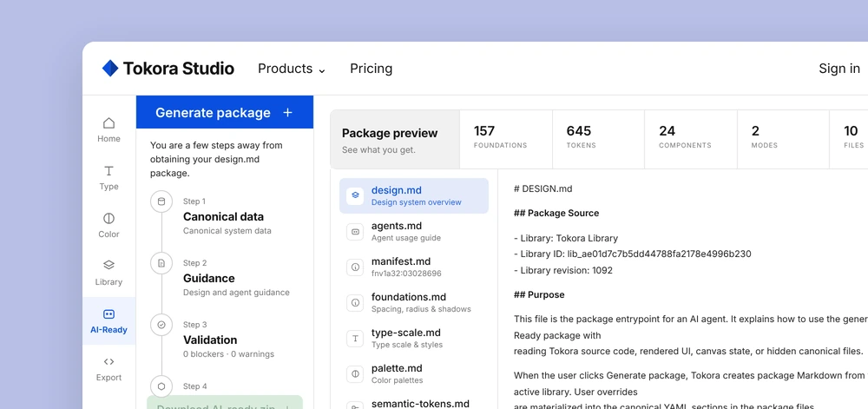868x409 pixels.
Task: Click the 157 Foundations stat
Action: point(506,140)
